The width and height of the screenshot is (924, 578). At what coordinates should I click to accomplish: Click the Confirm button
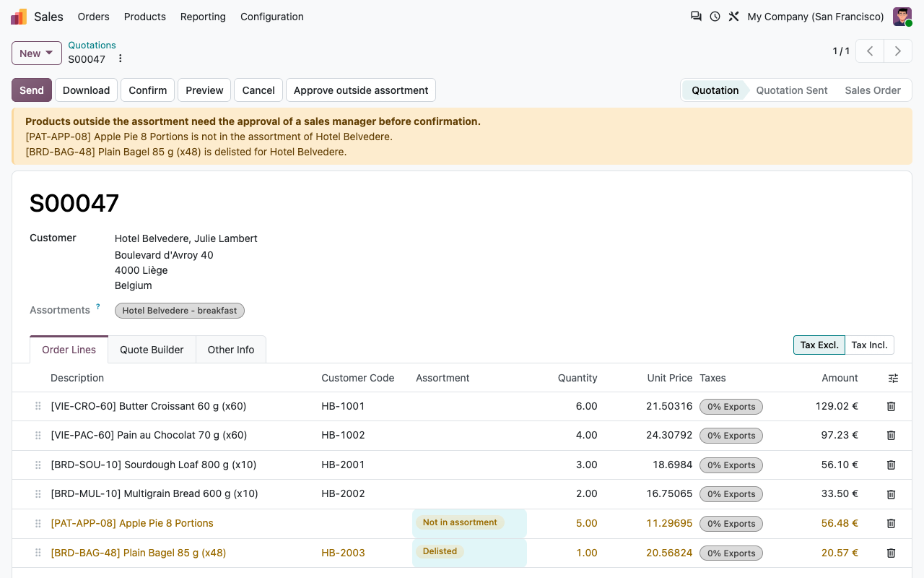click(x=148, y=90)
